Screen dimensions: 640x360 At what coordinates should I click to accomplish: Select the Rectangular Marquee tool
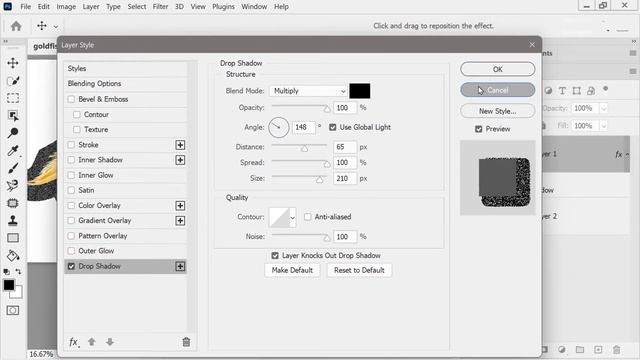pyautogui.click(x=13, y=98)
